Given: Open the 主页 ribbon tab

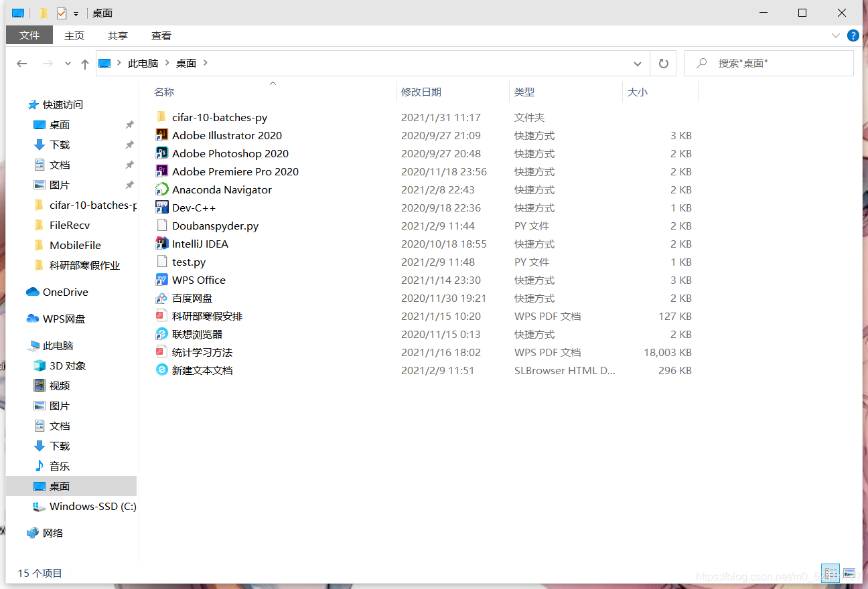Looking at the screenshot, I should pyautogui.click(x=74, y=35).
